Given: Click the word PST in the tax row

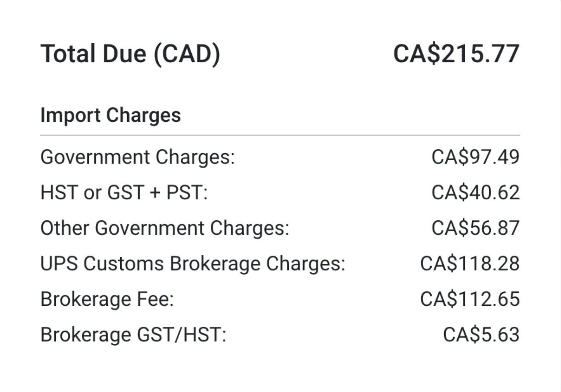Looking at the screenshot, I should point(186,193).
